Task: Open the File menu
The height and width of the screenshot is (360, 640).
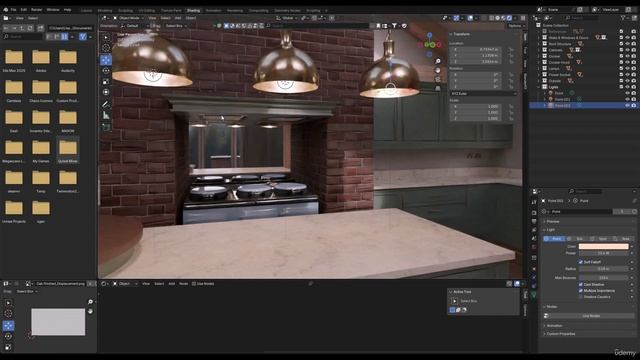Action: click(x=13, y=9)
